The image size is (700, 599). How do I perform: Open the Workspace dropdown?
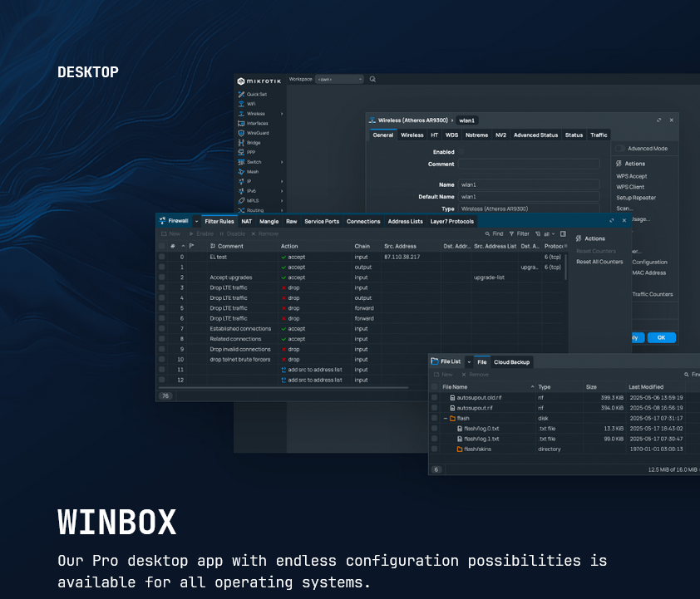click(x=339, y=80)
